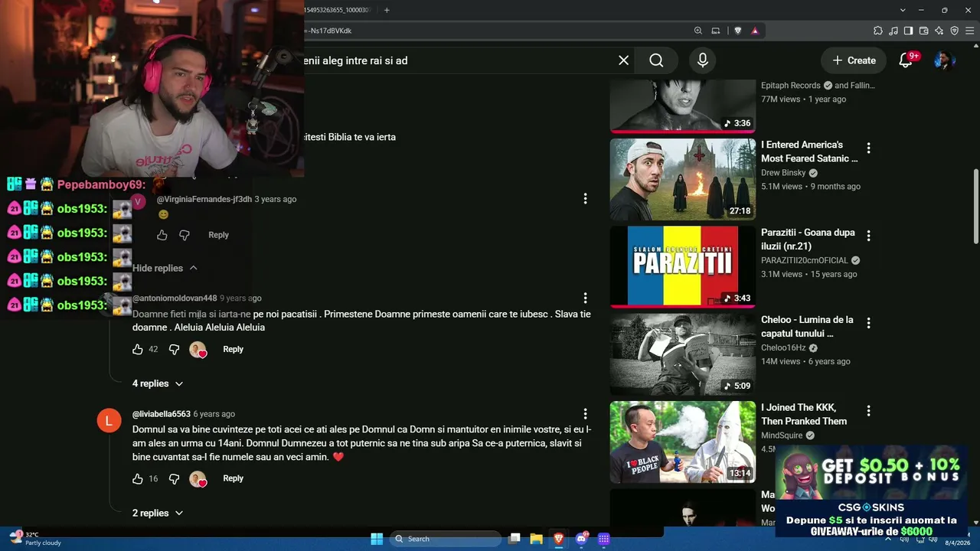Reply to liviabella6563's comment
This screenshot has width=980, height=551.
pos(233,478)
